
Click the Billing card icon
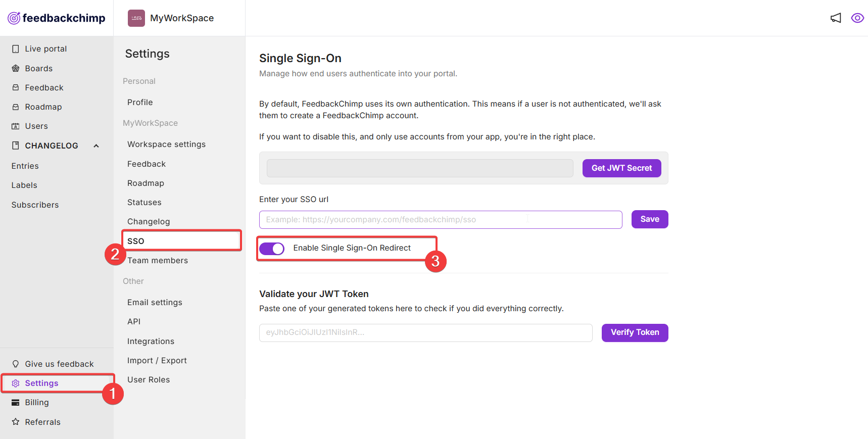click(x=16, y=403)
